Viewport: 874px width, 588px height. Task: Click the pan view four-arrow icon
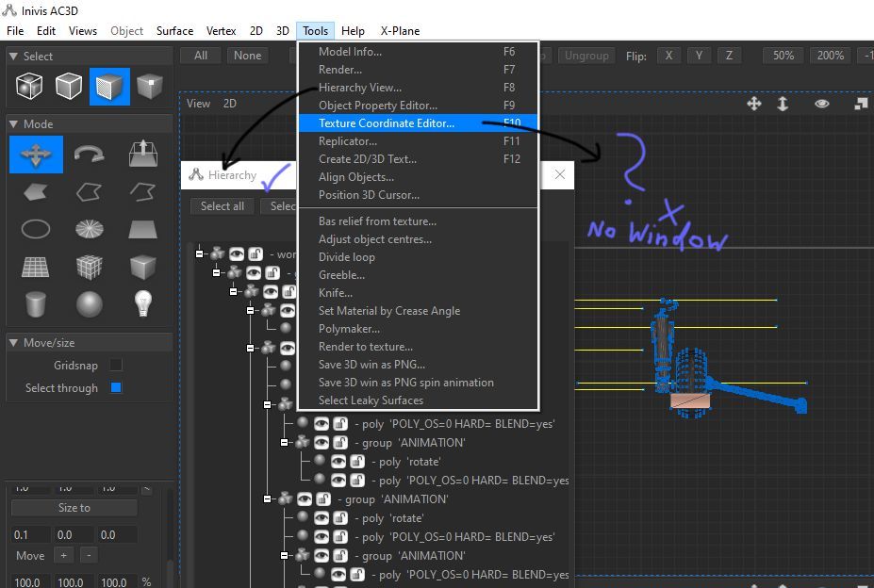pyautogui.click(x=754, y=104)
